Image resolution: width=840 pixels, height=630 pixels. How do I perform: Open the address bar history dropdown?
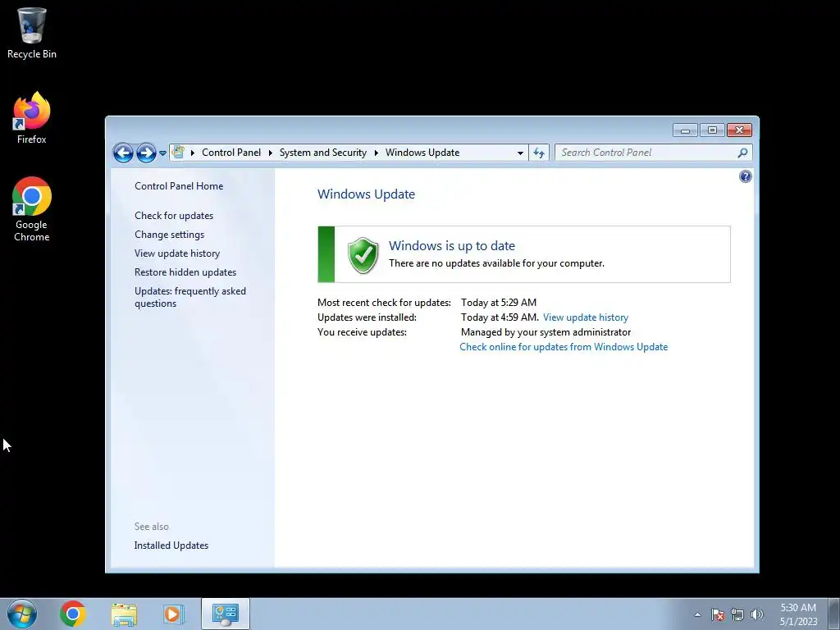520,153
